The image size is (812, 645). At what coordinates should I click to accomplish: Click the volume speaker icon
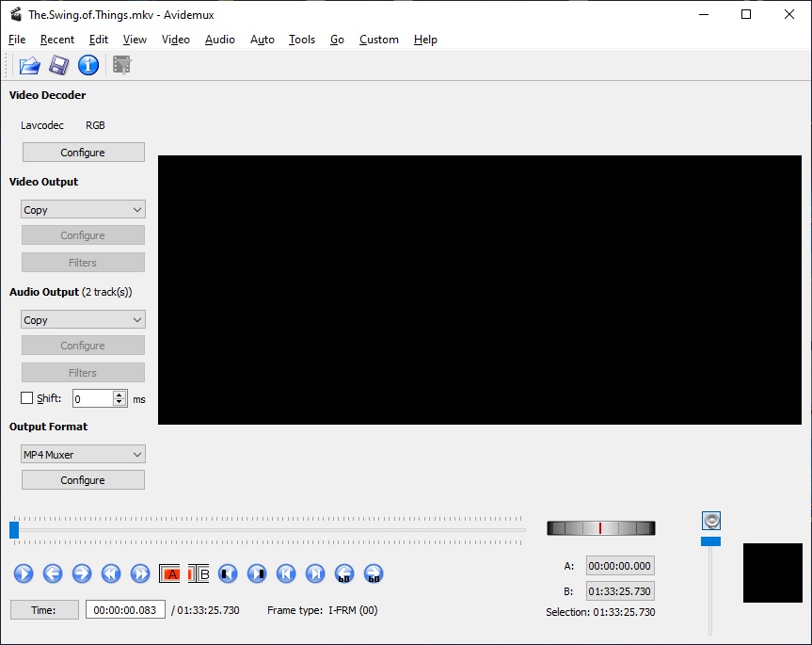[711, 521]
